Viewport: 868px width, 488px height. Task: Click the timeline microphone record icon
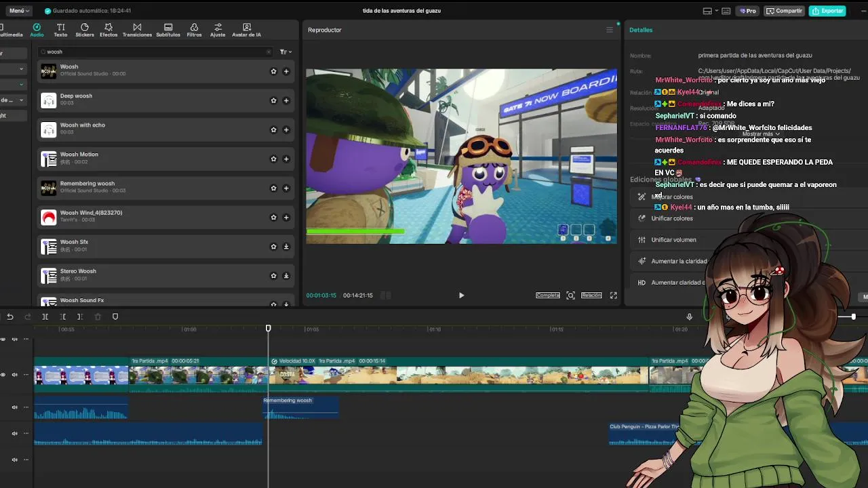click(689, 317)
